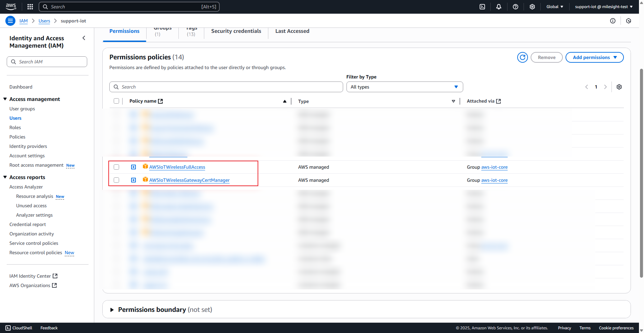Open the Add permissions dropdown

(594, 57)
